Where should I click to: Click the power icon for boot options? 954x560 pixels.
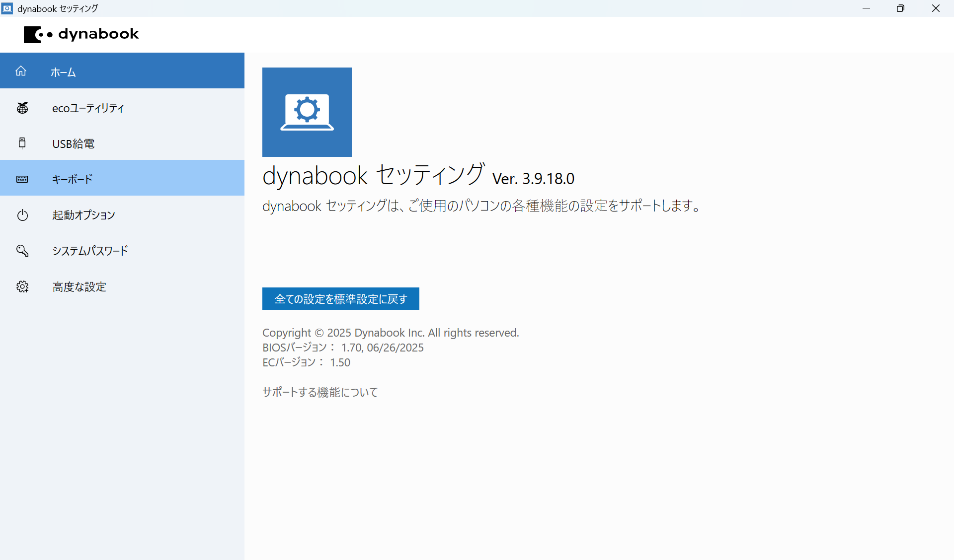pyautogui.click(x=22, y=215)
